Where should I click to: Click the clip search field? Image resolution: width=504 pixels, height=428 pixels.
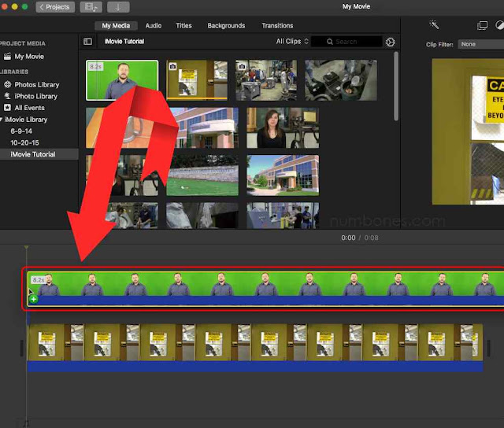click(346, 42)
